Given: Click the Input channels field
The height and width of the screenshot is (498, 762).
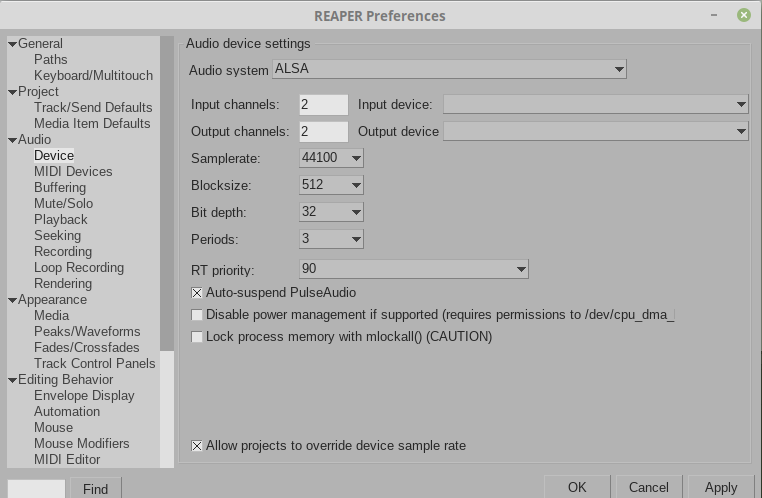Looking at the screenshot, I should [x=323, y=104].
